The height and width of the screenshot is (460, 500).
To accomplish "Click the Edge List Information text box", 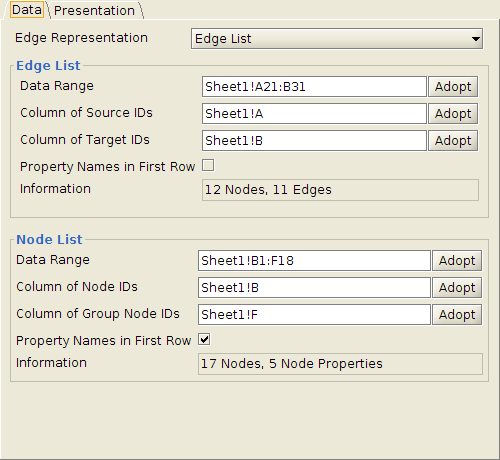I will point(340,190).
